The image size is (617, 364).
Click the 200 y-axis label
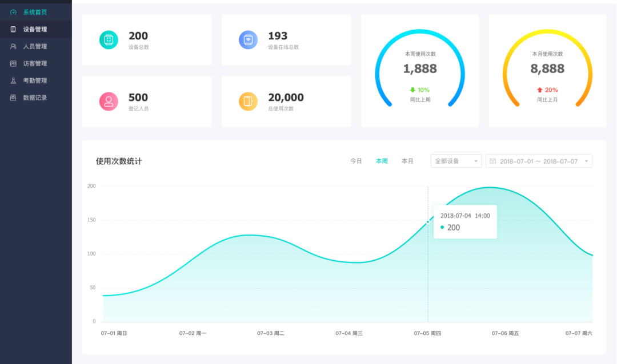[x=91, y=187]
